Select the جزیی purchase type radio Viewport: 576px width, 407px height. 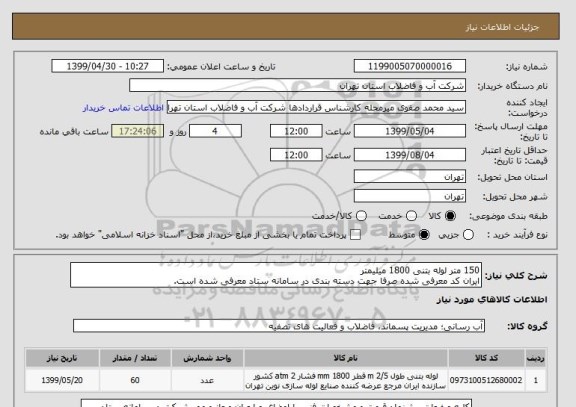(x=468, y=235)
